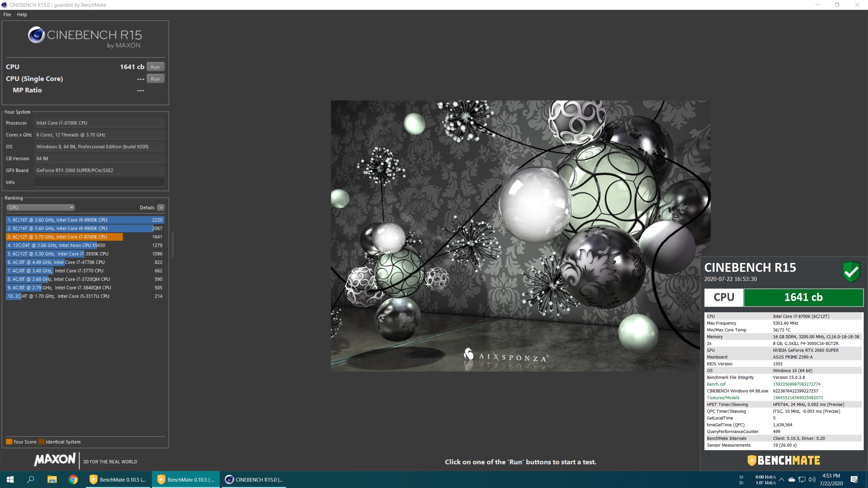Launch Google Chrome from taskbar
This screenshot has width=868, height=488.
pyautogui.click(x=73, y=480)
